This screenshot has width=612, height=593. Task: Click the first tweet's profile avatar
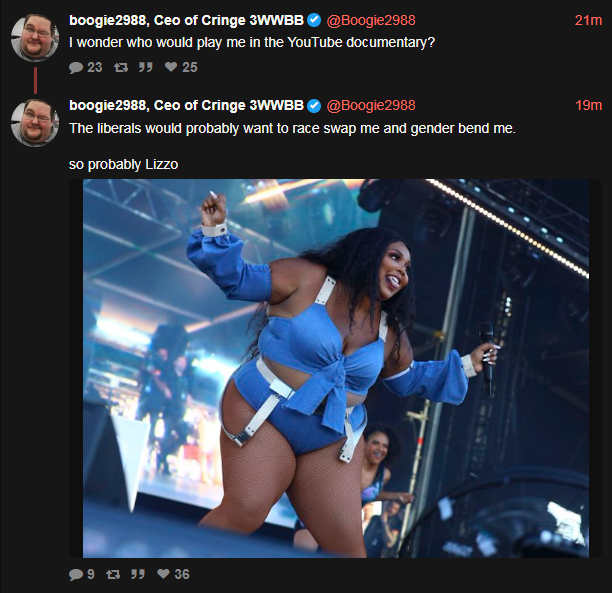pos(35,38)
